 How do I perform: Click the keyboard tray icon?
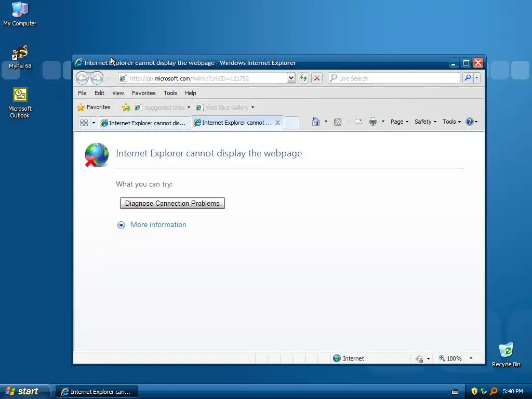click(455, 392)
